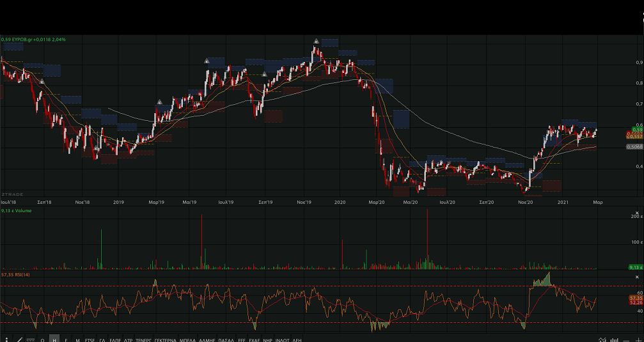This screenshot has height=342, width=644.
Task: Open the three-dot options menu
Action: click(x=6, y=339)
